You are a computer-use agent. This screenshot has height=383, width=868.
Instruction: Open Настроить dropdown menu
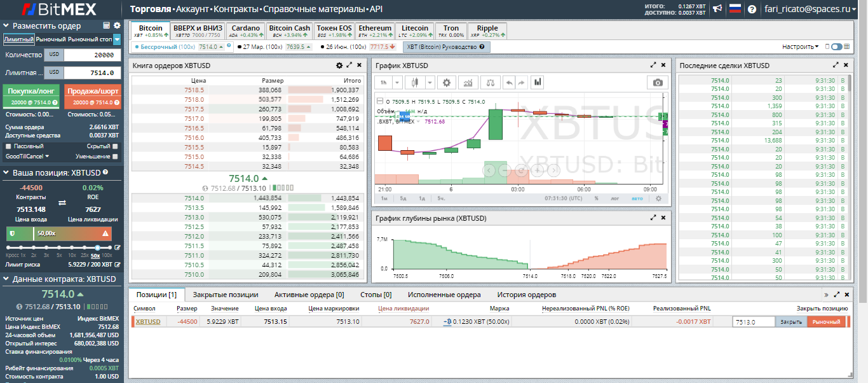[801, 46]
